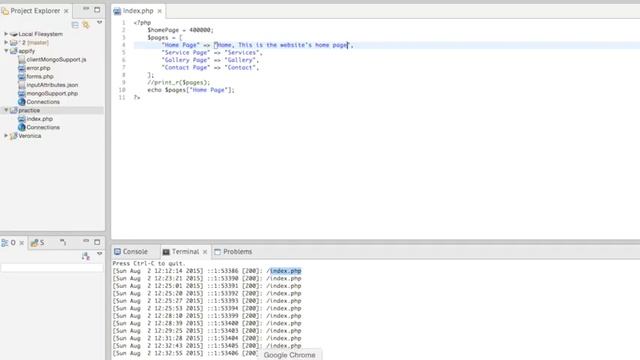
Task: Click the "Contact Page" array line
Action: [x=210, y=67]
